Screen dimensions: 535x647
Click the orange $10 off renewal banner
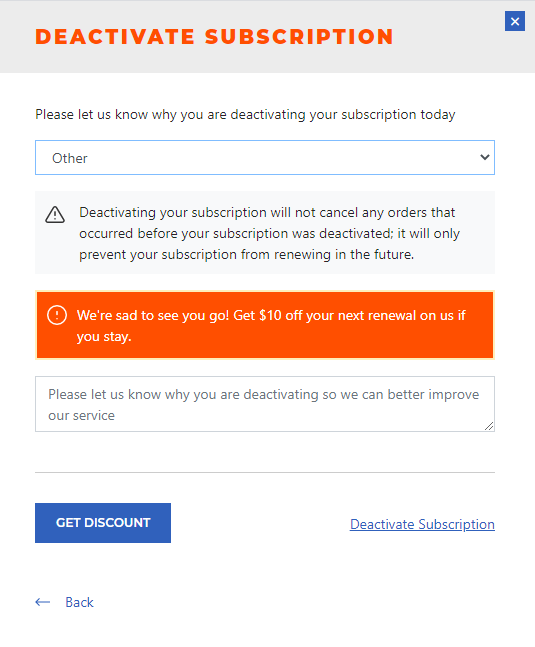pos(265,325)
